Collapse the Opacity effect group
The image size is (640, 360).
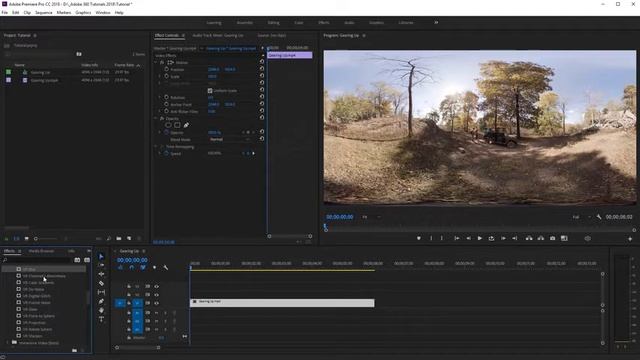tap(156, 118)
